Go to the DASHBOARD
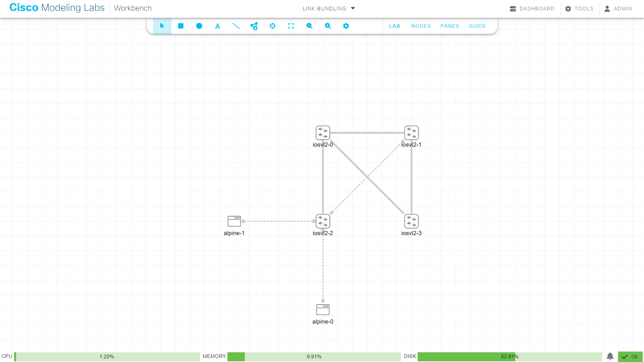The height and width of the screenshot is (362, 644). tap(532, 8)
